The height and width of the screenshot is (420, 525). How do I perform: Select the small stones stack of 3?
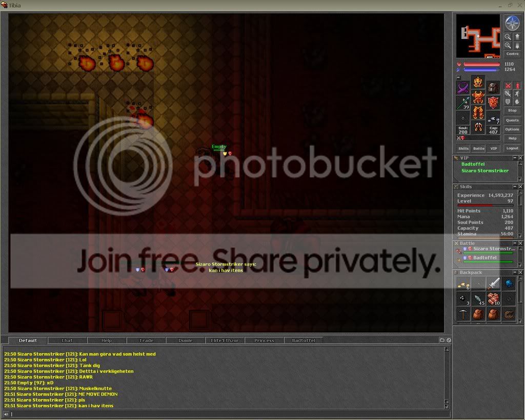click(x=463, y=299)
